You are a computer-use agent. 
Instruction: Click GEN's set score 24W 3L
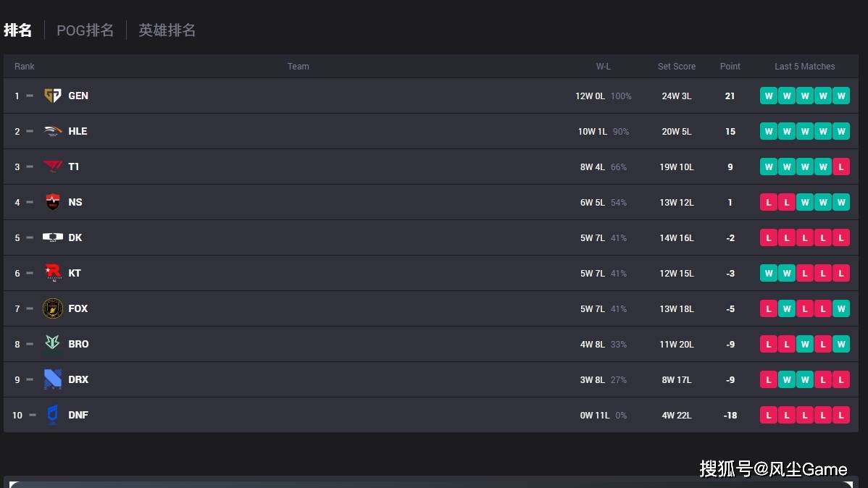(x=677, y=96)
